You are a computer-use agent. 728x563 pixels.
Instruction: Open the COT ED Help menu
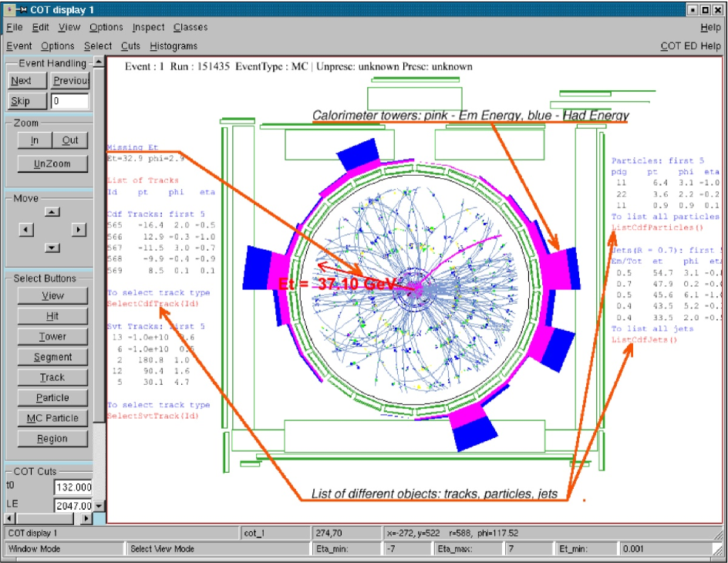[690, 46]
